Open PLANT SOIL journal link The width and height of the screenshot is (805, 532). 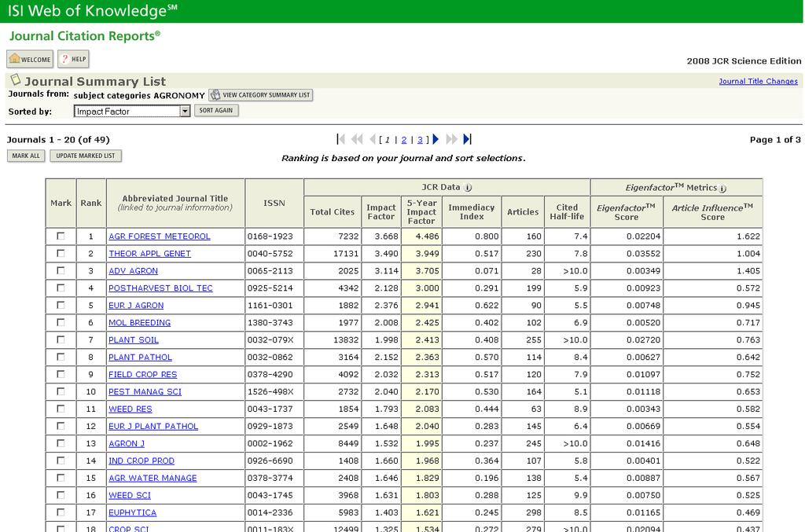point(134,340)
